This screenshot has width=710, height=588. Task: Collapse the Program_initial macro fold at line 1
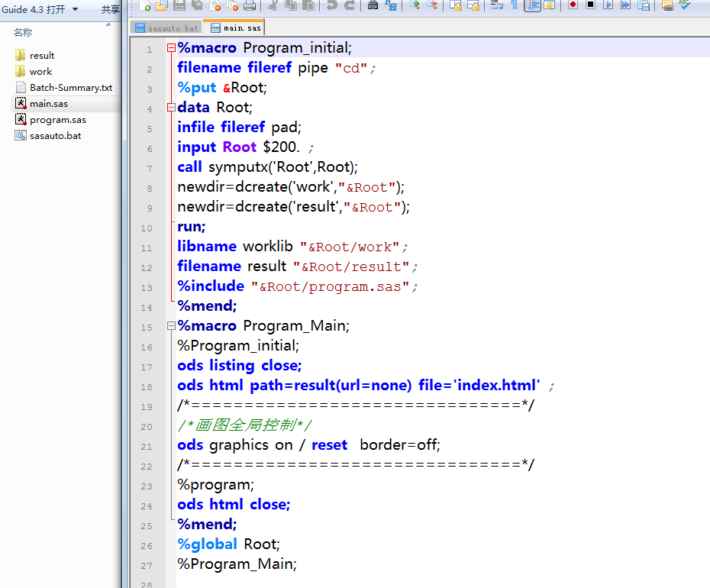(x=171, y=48)
